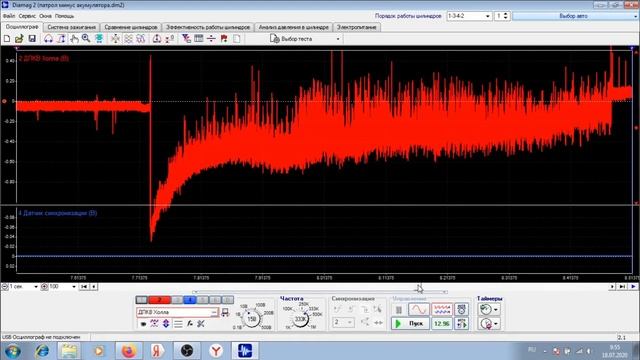Viewport: 640px width, 360px height.
Task: Switch to the Электропитание tab
Action: click(x=356, y=27)
